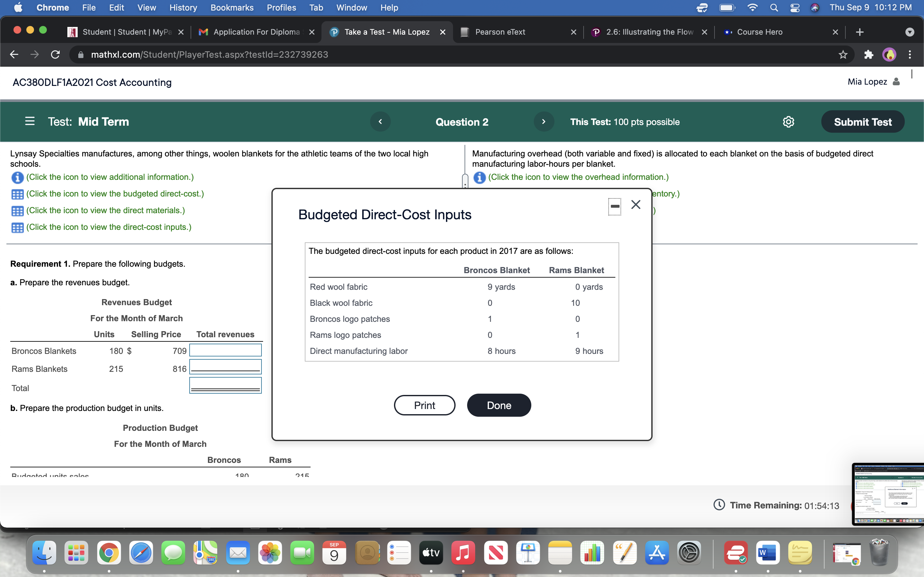Open the budgeted direct-cost table icon
Image resolution: width=924 pixels, height=577 pixels.
(17, 194)
